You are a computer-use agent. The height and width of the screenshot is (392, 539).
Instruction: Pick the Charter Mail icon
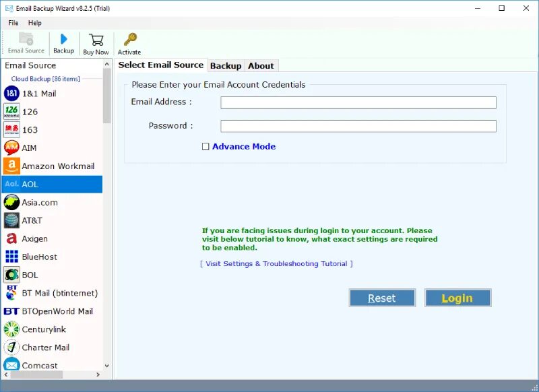coord(11,348)
